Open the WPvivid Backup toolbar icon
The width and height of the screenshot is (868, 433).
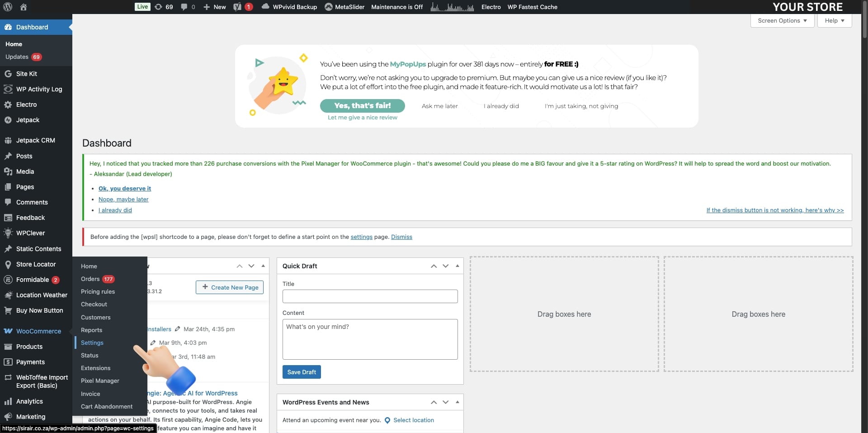coord(266,7)
